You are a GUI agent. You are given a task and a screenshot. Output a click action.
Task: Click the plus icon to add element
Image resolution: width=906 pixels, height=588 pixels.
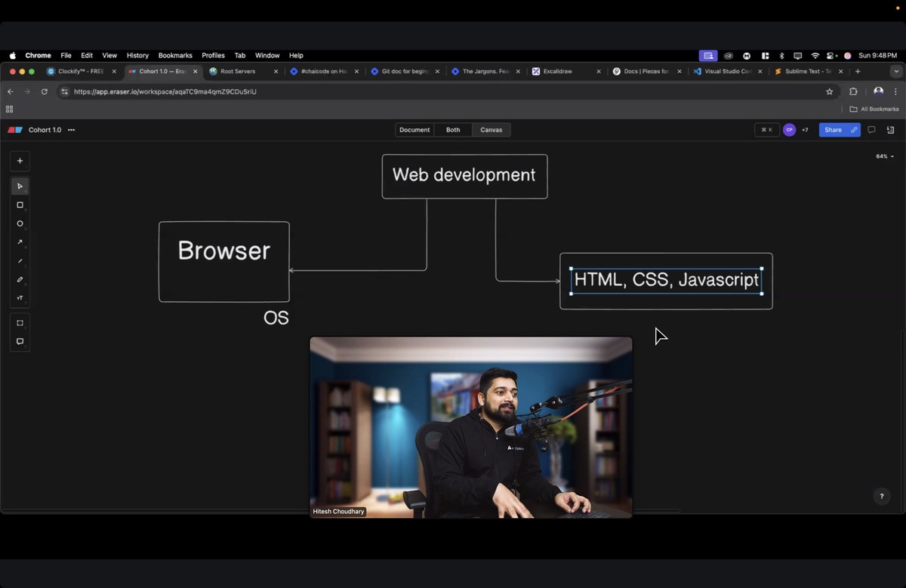tap(20, 160)
